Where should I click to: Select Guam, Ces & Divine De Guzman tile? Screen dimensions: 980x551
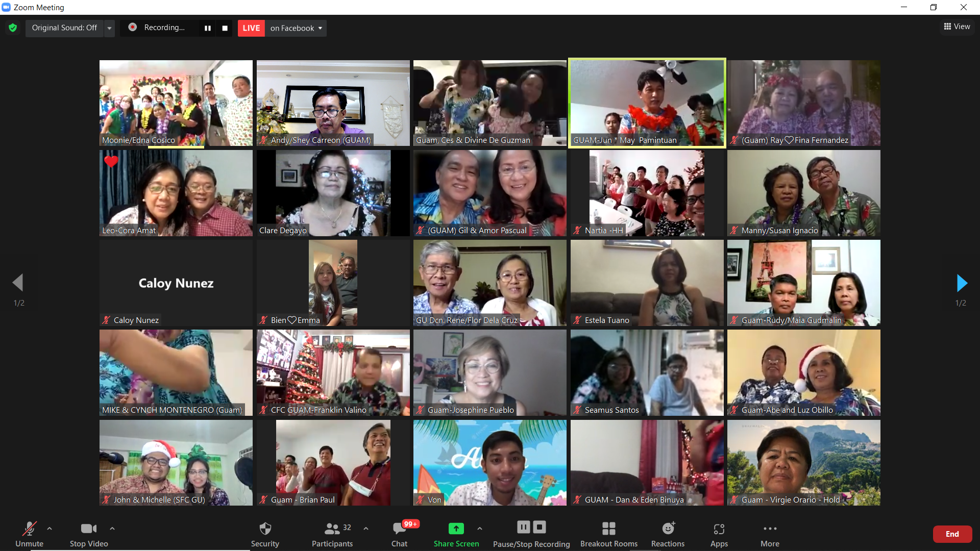click(x=490, y=103)
